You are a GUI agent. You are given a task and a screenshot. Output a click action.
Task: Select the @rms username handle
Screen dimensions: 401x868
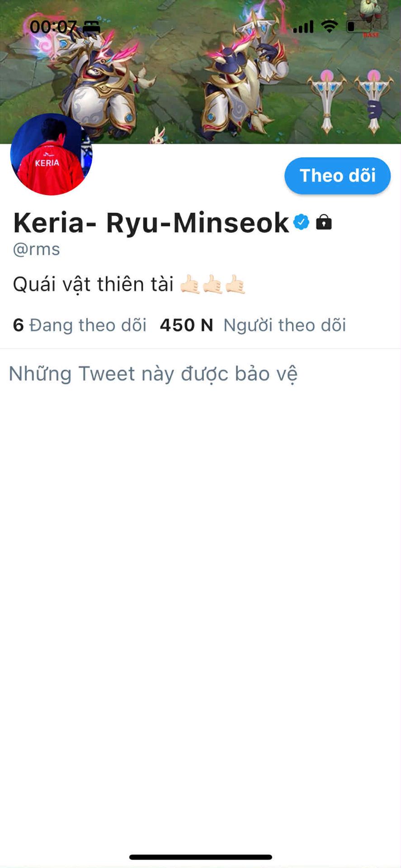[x=37, y=249]
